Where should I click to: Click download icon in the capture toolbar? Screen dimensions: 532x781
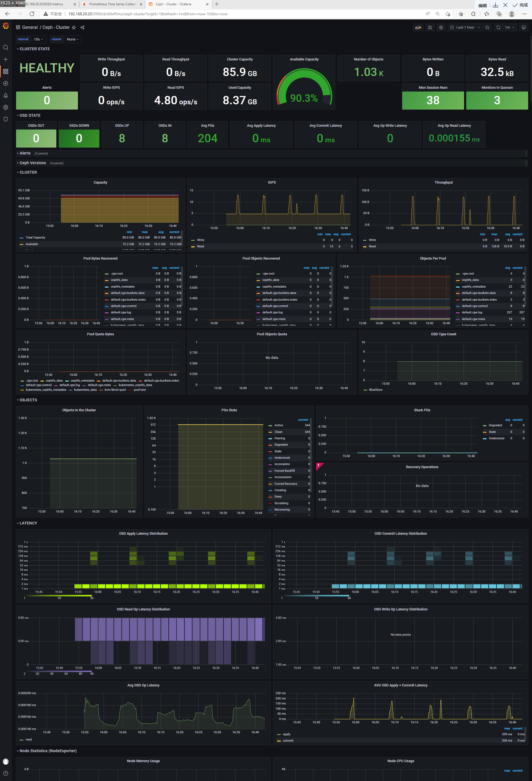pos(495,5)
